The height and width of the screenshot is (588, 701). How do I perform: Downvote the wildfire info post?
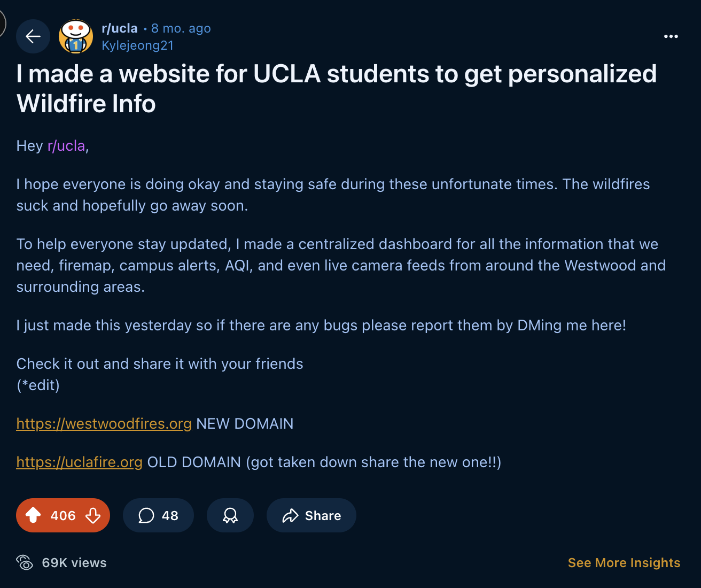pos(92,515)
